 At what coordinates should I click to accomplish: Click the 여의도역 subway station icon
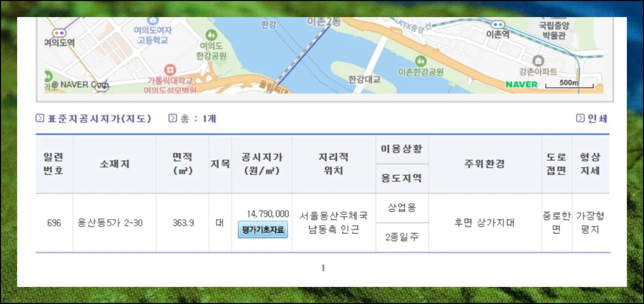[59, 33]
